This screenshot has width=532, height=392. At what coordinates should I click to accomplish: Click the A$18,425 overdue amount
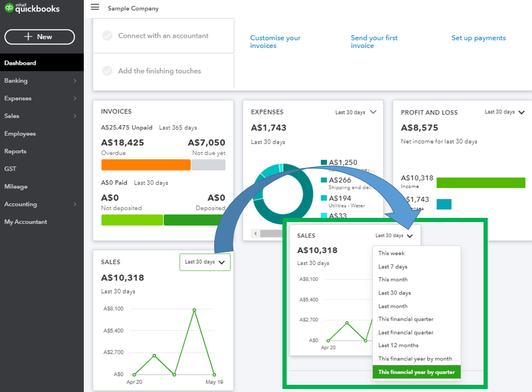[x=123, y=142]
